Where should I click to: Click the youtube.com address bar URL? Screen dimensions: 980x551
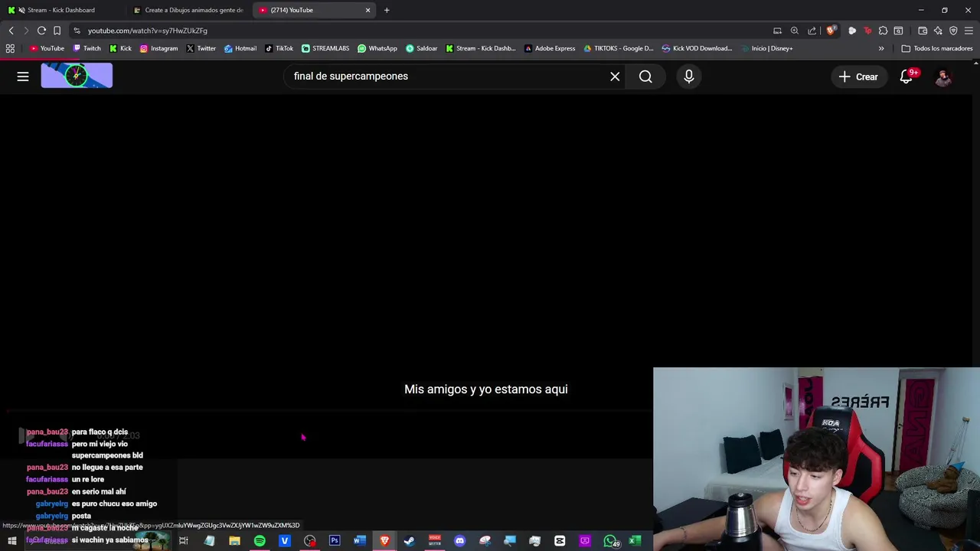tap(147, 31)
